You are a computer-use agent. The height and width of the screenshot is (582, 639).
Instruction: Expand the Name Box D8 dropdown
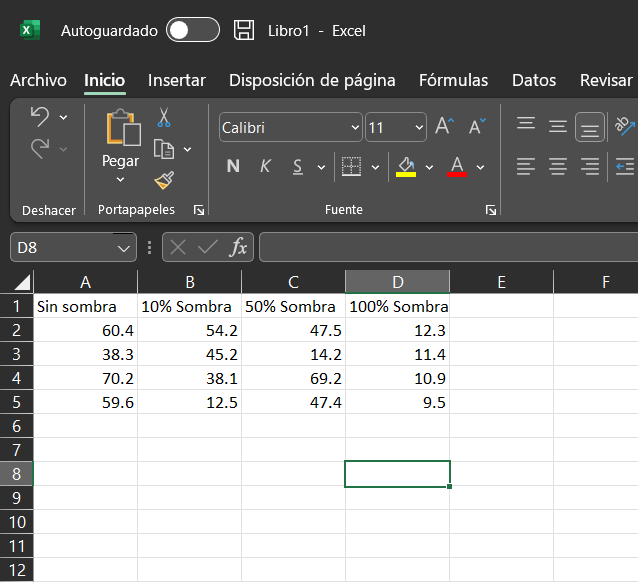click(x=124, y=247)
